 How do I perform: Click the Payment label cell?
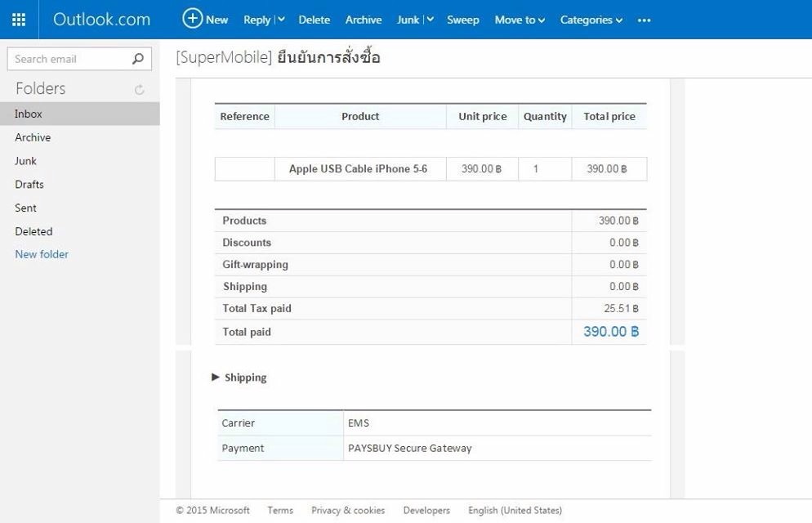281,448
